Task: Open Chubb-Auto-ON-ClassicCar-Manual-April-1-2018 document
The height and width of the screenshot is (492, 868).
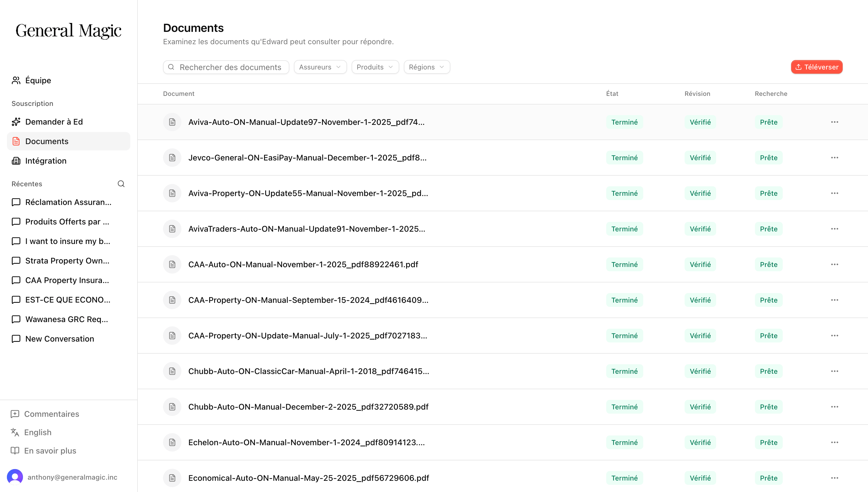Action: 309,371
